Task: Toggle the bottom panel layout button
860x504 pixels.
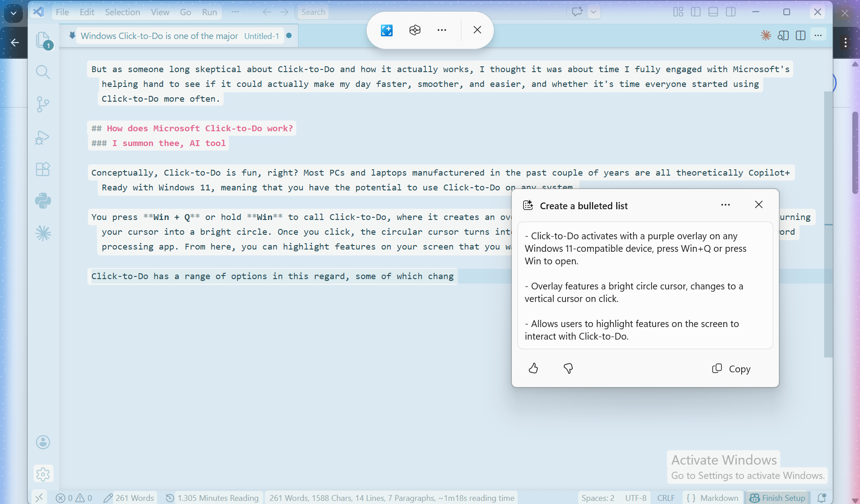Action: point(713,12)
